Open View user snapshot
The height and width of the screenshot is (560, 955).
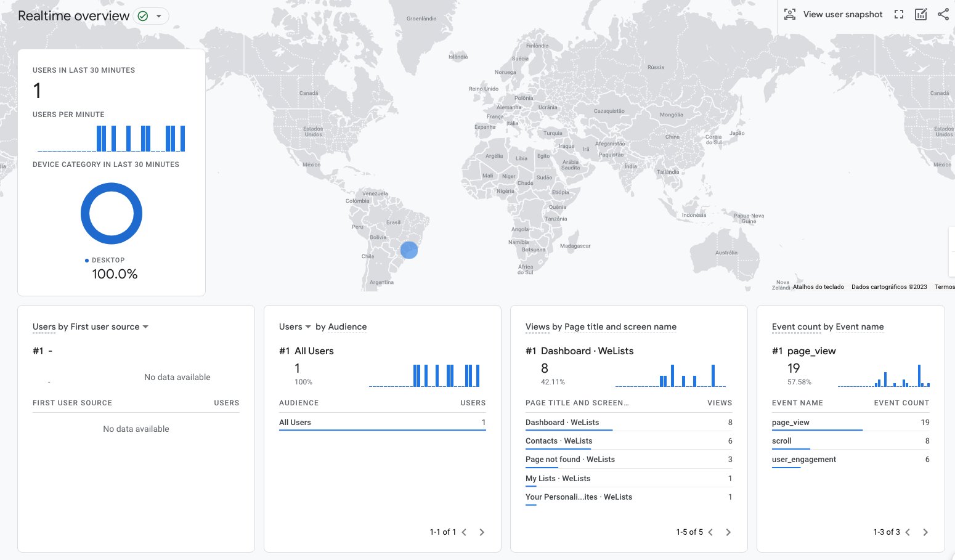coord(833,14)
